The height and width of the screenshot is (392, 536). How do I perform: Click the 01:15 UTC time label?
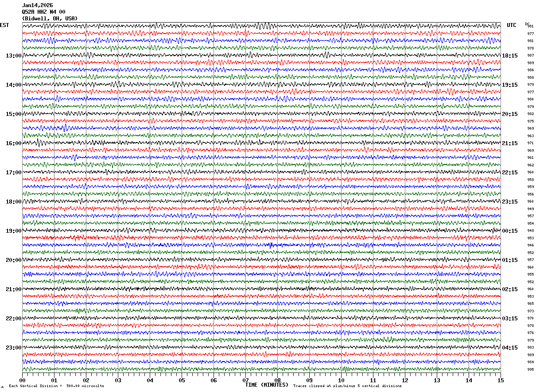[510, 260]
